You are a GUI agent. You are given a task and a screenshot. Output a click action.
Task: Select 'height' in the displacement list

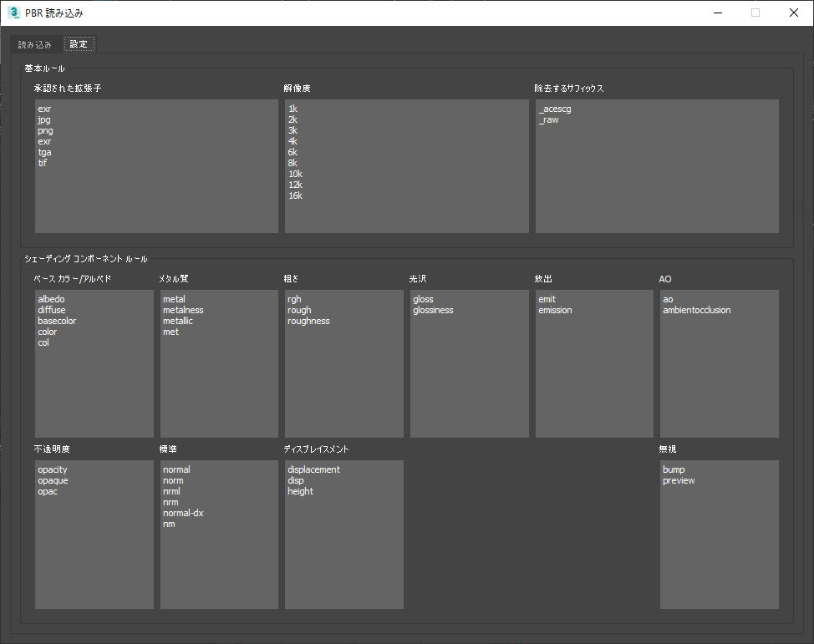click(300, 491)
